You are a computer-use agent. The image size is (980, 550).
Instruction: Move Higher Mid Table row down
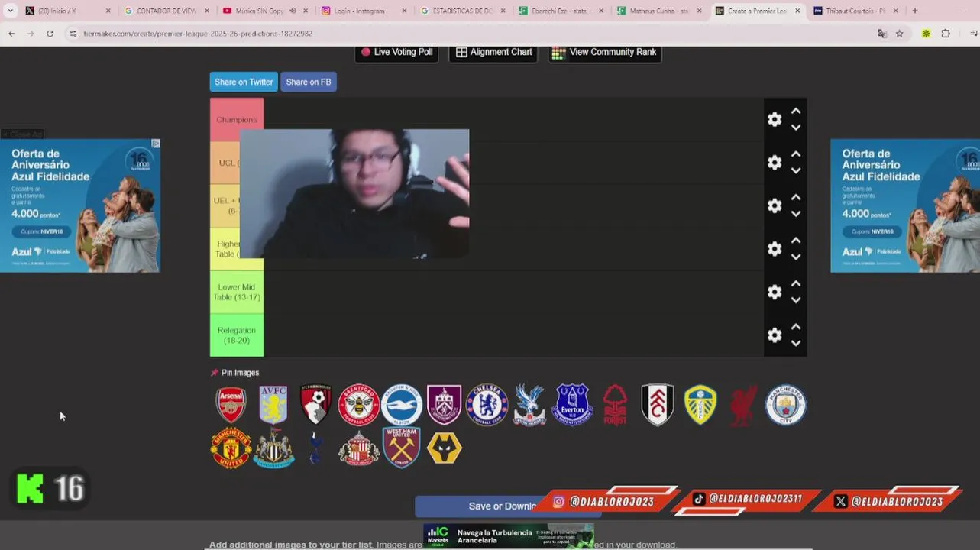pos(796,257)
